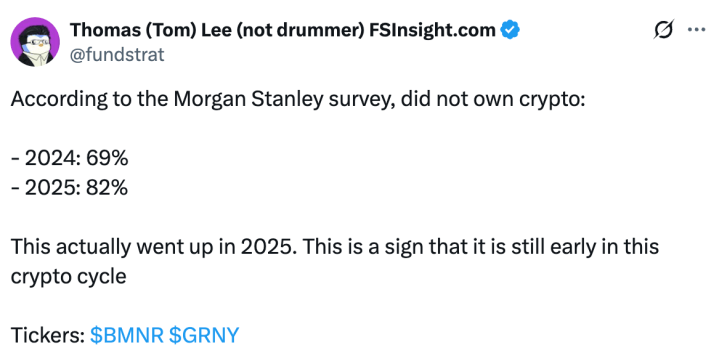Open the three-dot more options menu
The width and height of the screenshot is (719, 361).
697,30
